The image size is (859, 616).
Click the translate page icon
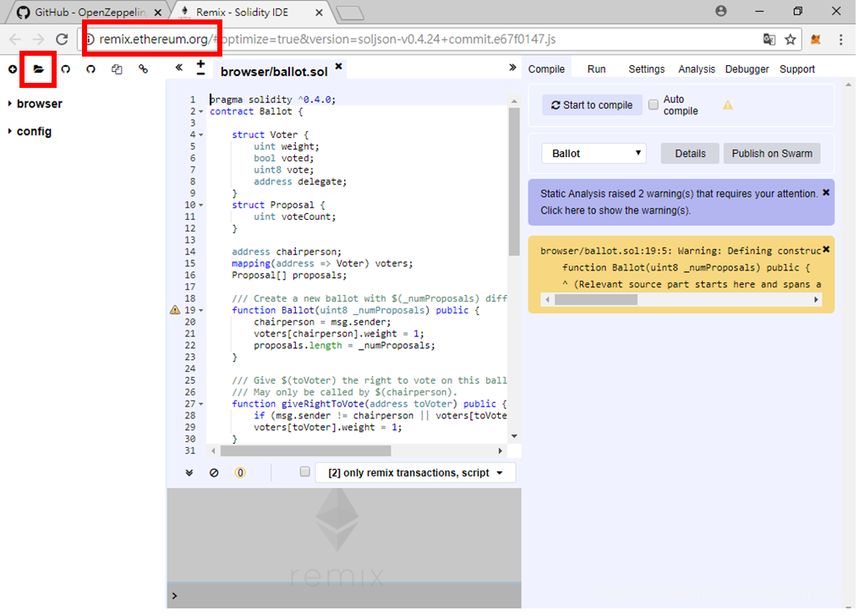[769, 39]
